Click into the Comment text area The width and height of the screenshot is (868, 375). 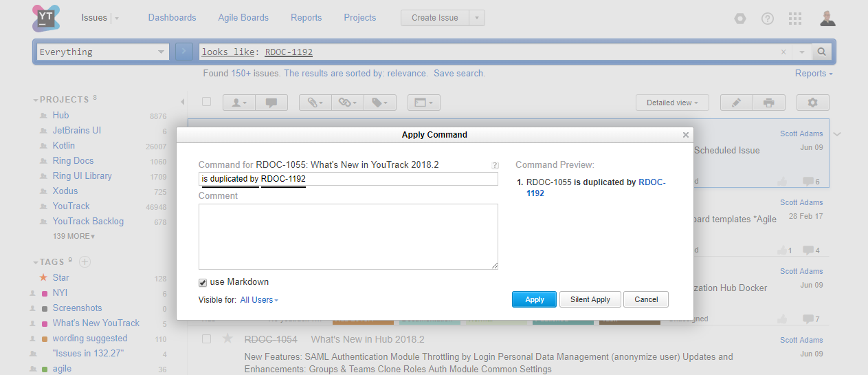click(348, 237)
